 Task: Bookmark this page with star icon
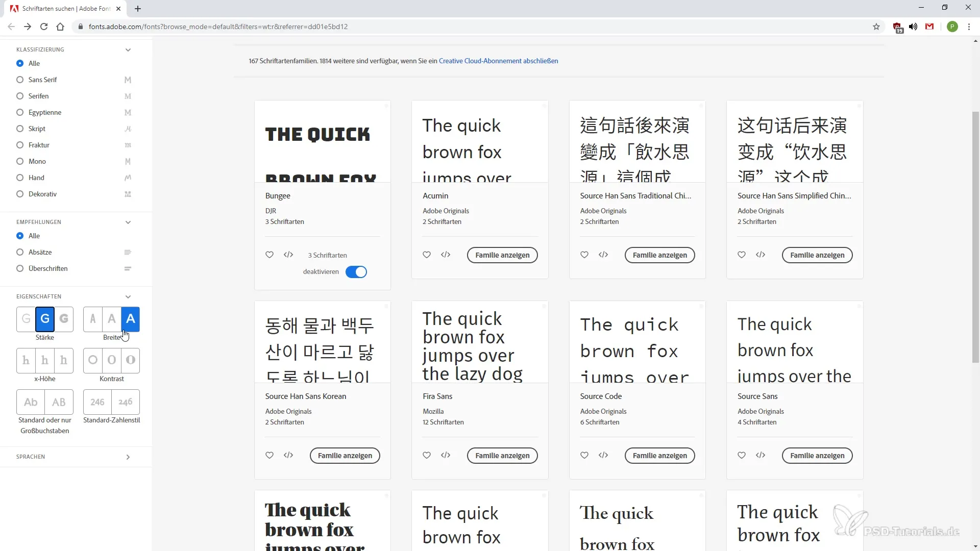[876, 27]
